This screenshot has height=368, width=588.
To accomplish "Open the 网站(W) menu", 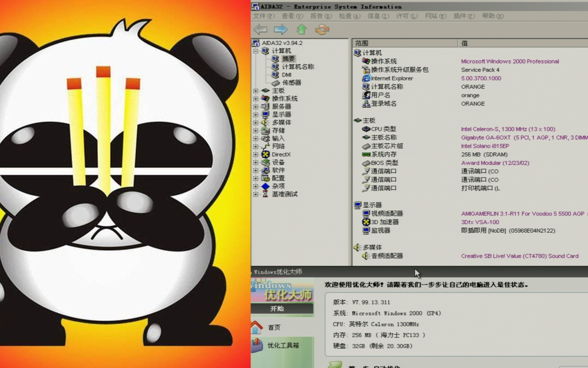I will tap(436, 16).
